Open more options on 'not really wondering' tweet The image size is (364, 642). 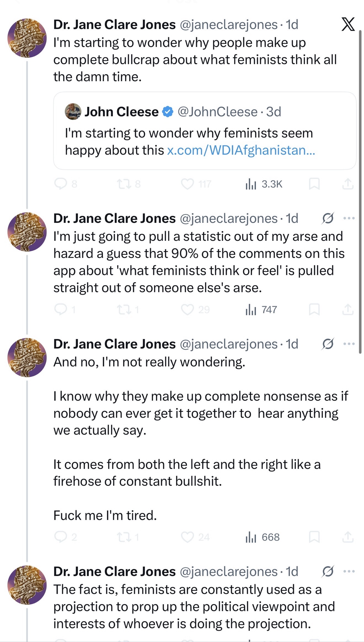tap(349, 344)
